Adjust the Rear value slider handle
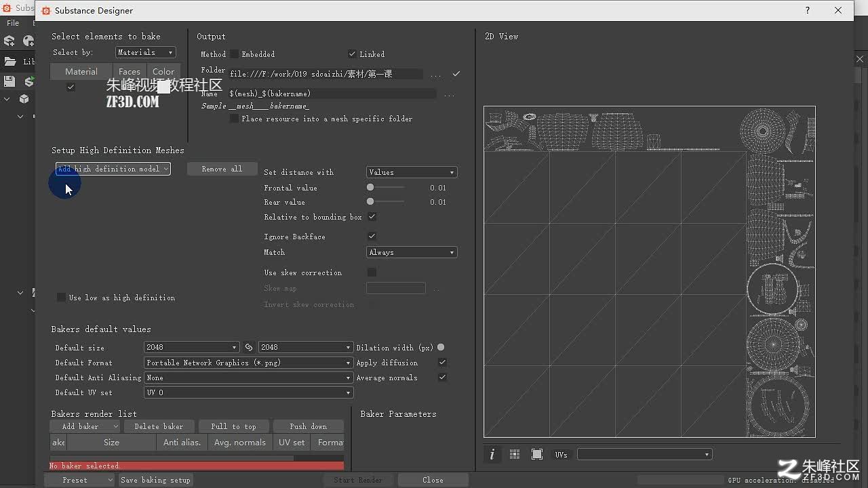Viewport: 868px width, 488px height. [x=370, y=201]
